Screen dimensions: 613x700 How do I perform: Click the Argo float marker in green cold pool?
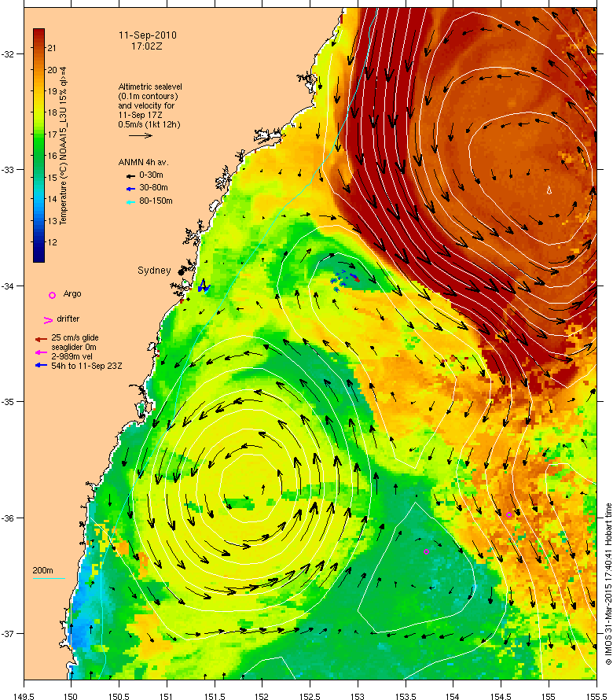point(426,552)
